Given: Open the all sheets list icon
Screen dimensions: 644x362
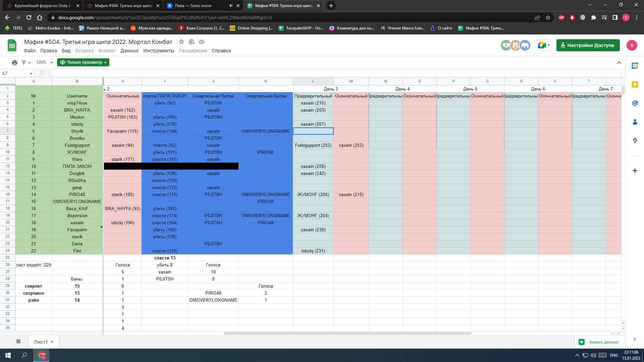Looking at the screenshot, I should 18,342.
